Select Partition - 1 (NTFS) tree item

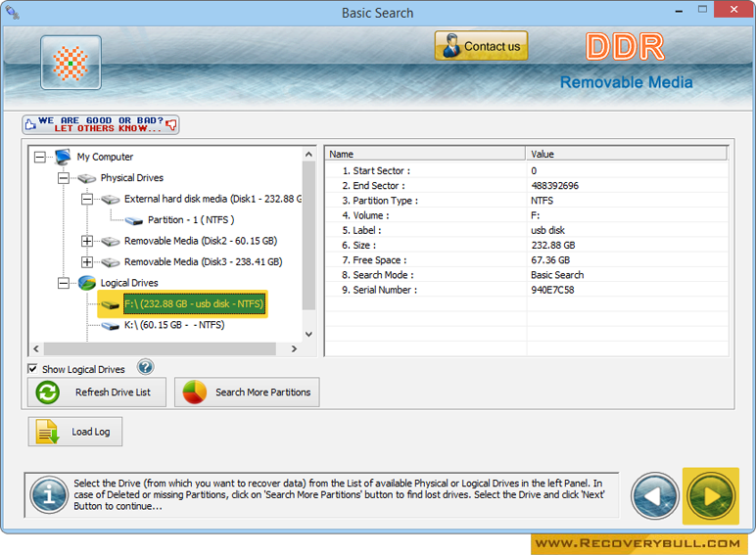(191, 219)
